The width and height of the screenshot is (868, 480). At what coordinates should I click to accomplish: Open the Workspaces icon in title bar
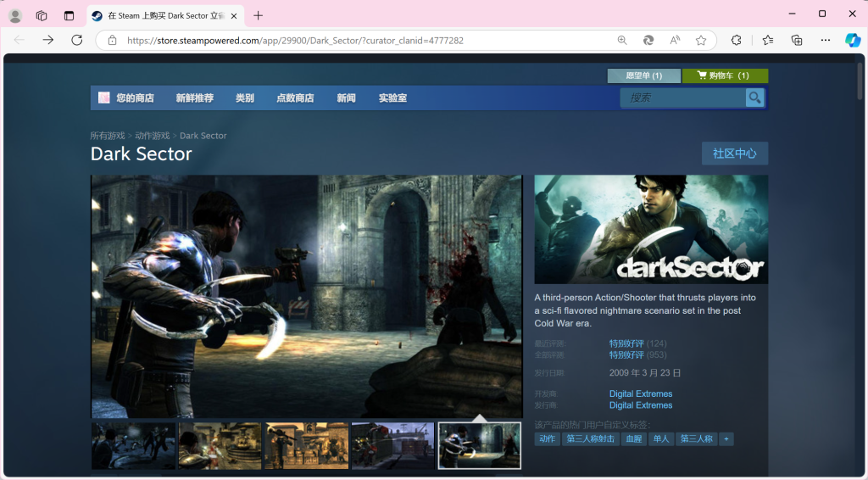pos(42,15)
